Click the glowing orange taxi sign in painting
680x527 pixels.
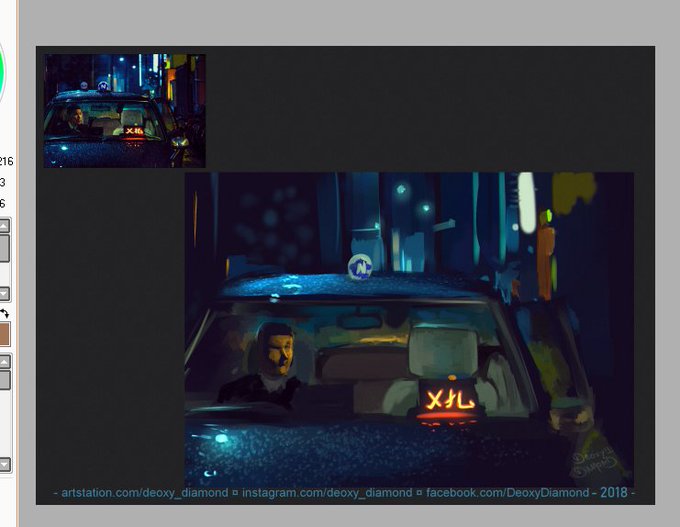pyautogui.click(x=449, y=400)
